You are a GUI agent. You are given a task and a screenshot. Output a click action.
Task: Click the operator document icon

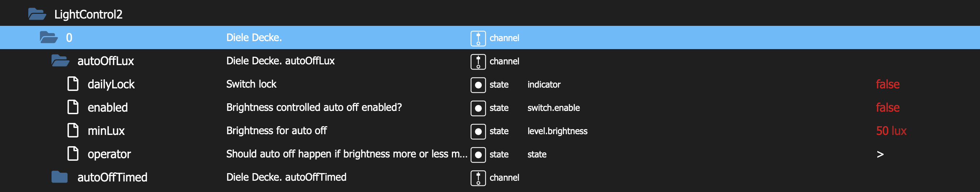73,153
